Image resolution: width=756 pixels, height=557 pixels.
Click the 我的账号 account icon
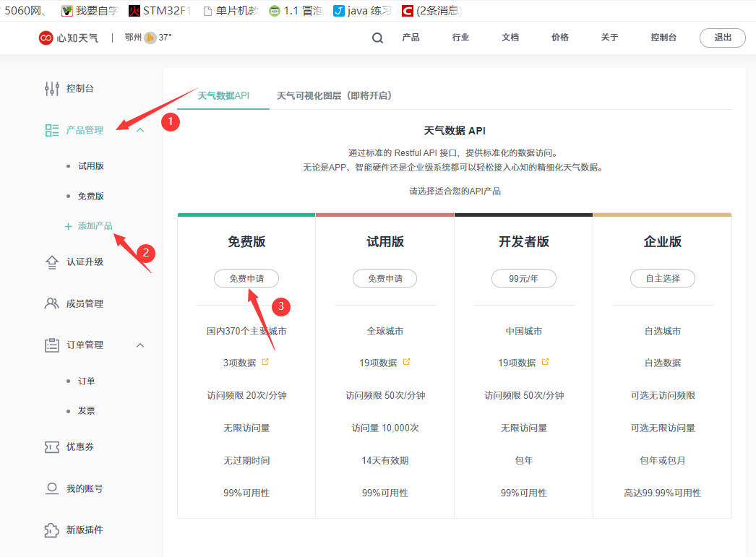click(x=51, y=488)
